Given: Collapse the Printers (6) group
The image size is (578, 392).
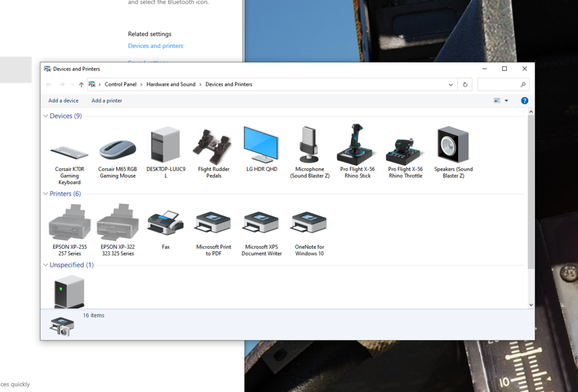Looking at the screenshot, I should pos(45,193).
